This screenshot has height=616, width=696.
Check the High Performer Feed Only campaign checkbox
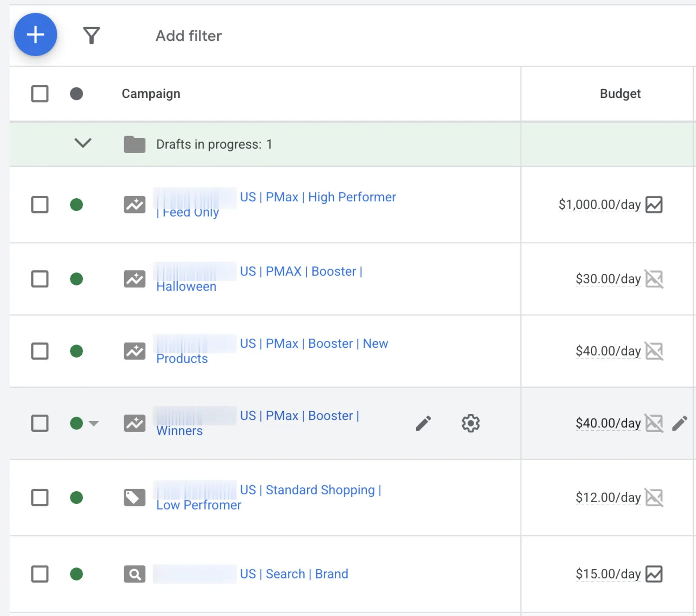[x=40, y=204]
